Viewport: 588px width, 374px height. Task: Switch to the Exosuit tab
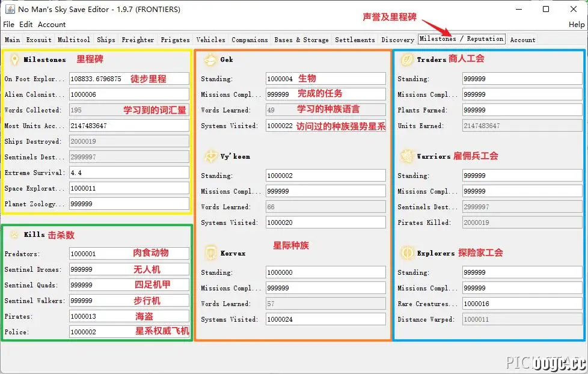38,40
